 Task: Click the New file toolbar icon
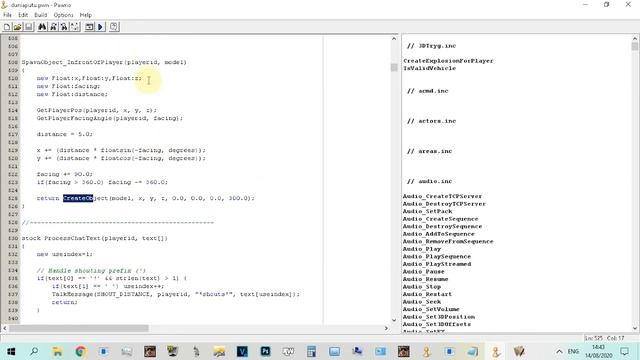point(7,27)
